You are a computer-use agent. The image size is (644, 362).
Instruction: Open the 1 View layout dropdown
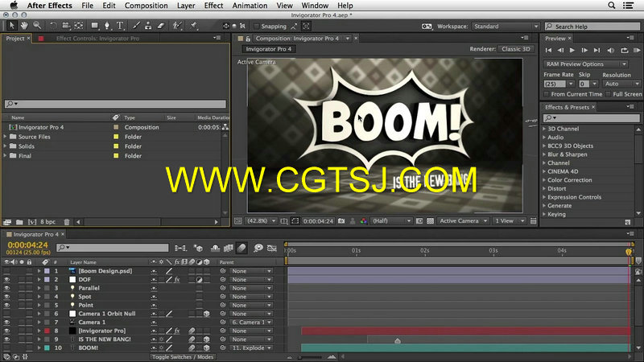tap(509, 220)
